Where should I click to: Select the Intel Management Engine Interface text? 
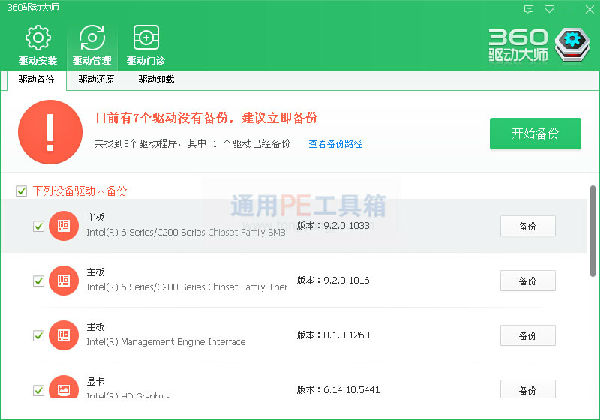pyautogui.click(x=166, y=342)
